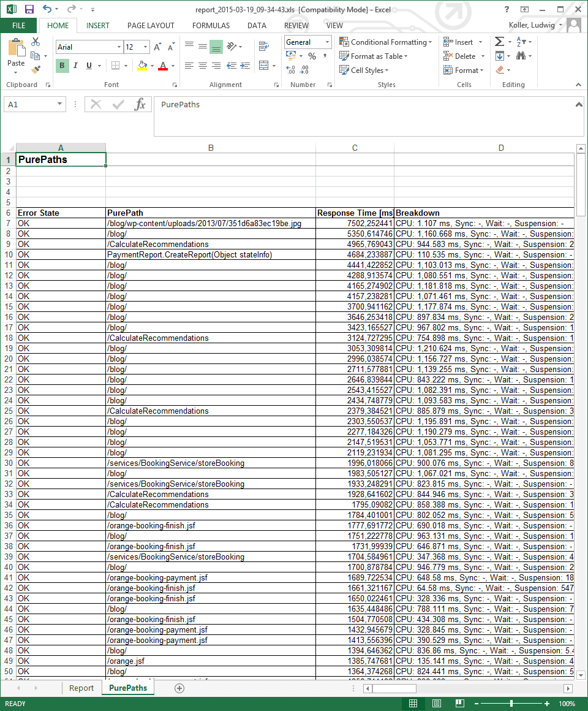The image size is (588, 711).
Task: Switch to the FORMULAS tab
Action: (x=211, y=26)
